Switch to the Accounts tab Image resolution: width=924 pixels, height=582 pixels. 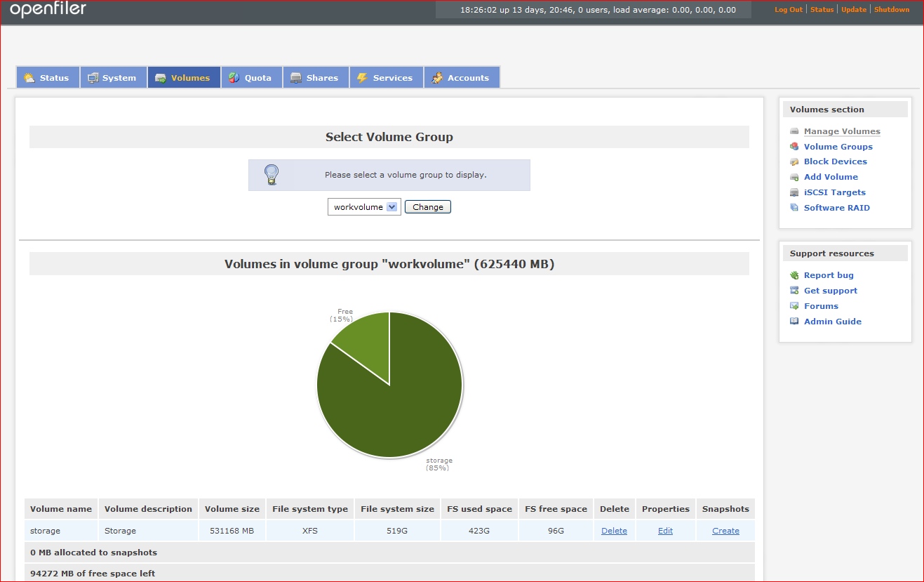click(462, 78)
